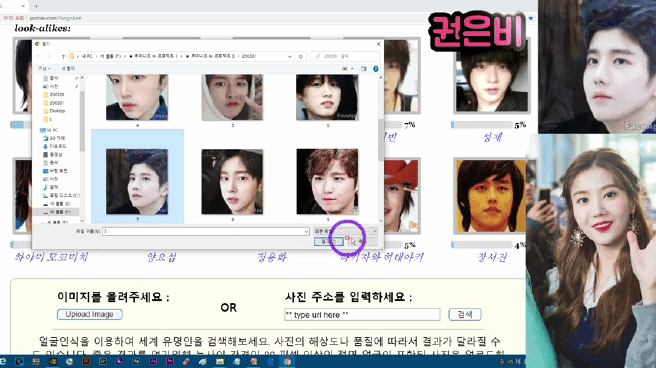Open the 양요섭 look-alike link
The height and width of the screenshot is (368, 656).
coord(161,257)
